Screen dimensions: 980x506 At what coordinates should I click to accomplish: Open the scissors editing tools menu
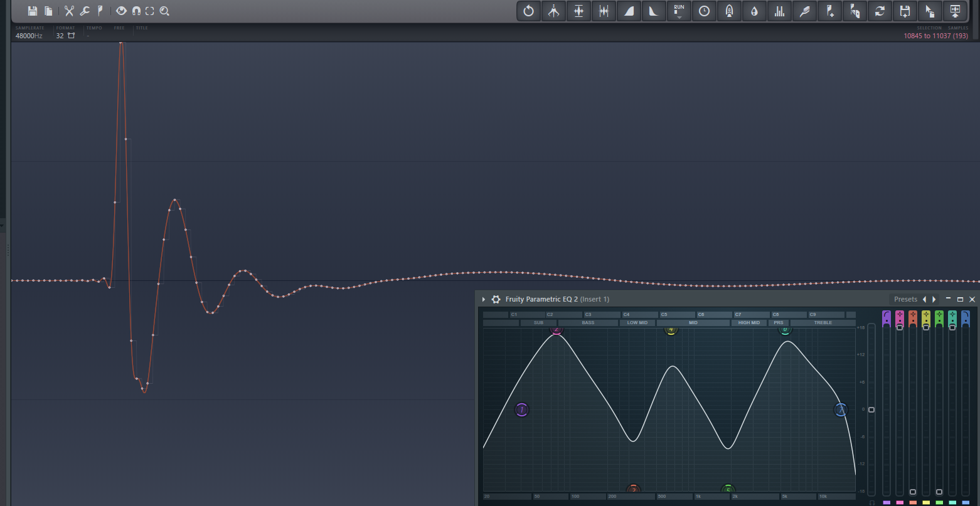tap(69, 11)
